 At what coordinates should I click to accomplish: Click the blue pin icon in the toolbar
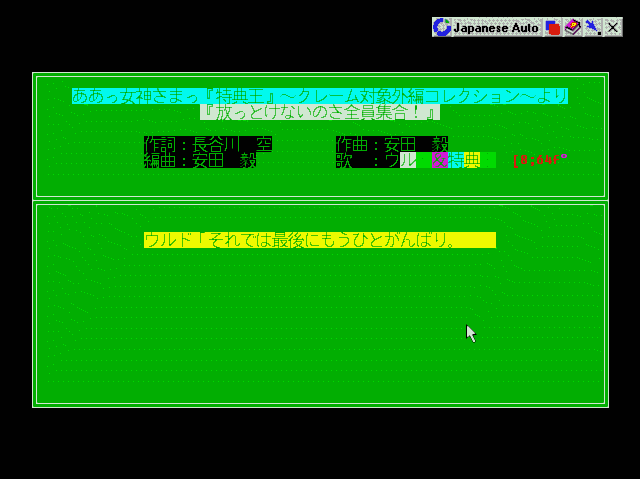[593, 27]
